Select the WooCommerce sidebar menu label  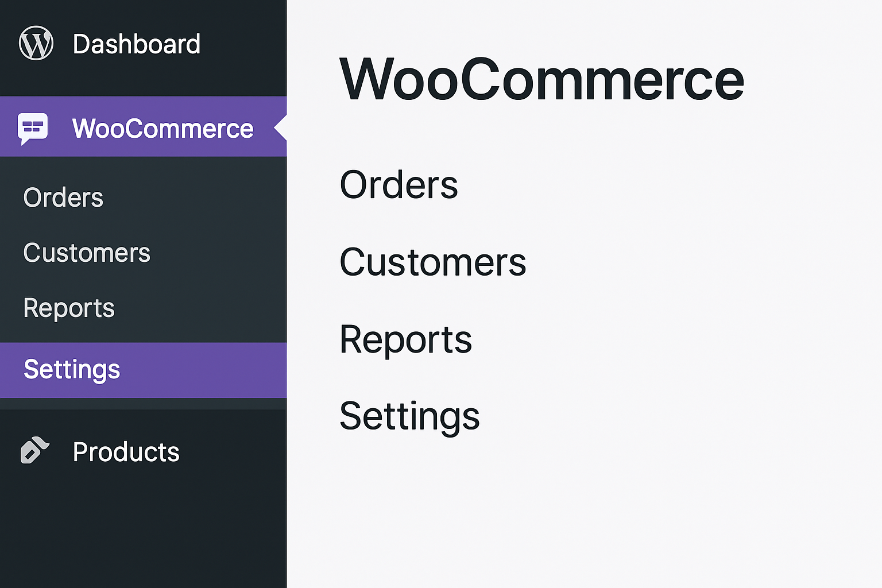(163, 129)
